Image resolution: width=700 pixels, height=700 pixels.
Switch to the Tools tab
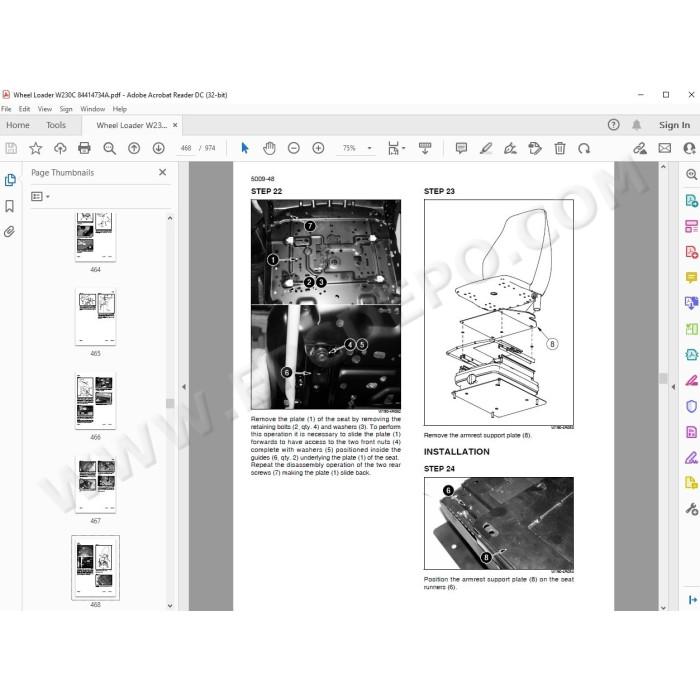(x=56, y=125)
